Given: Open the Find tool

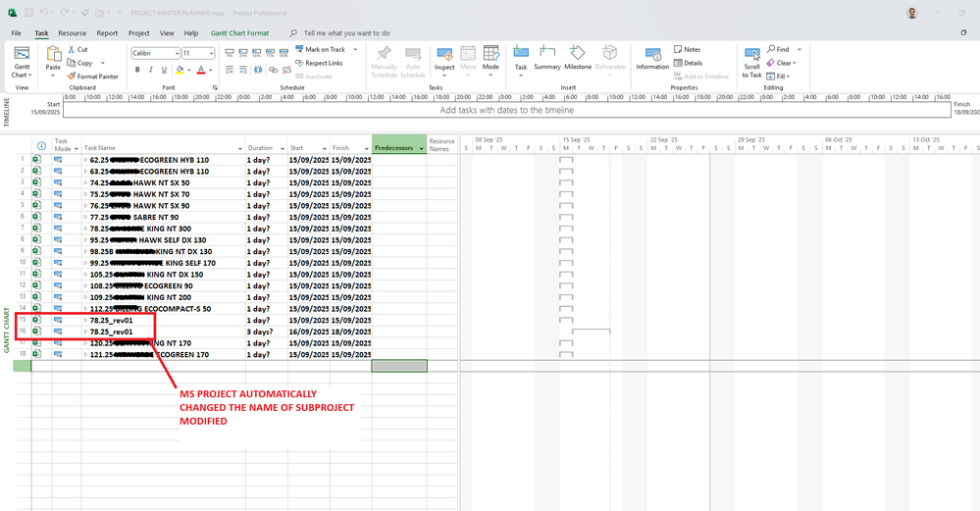Looking at the screenshot, I should pos(779,49).
